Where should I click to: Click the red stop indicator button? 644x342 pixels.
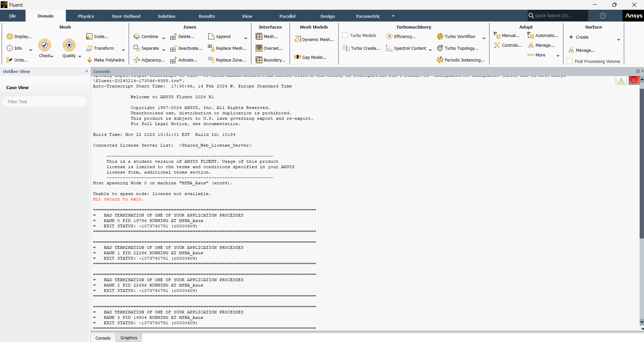(x=634, y=80)
